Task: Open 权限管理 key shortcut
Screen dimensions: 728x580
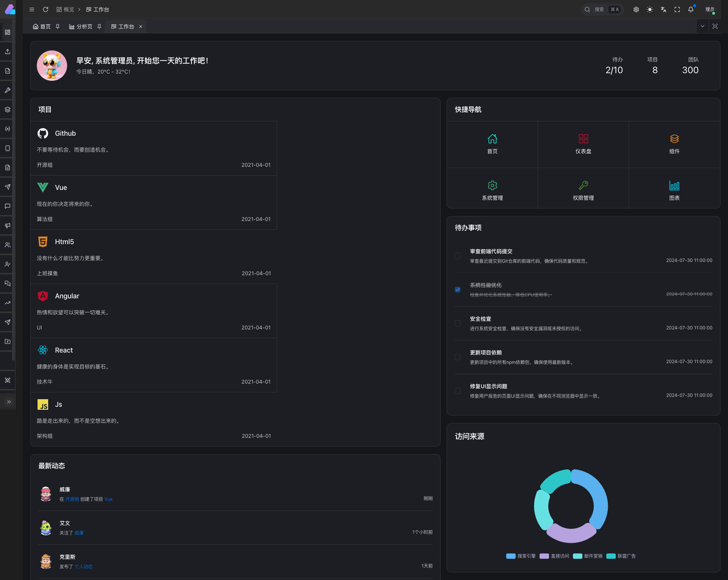Action: [583, 185]
